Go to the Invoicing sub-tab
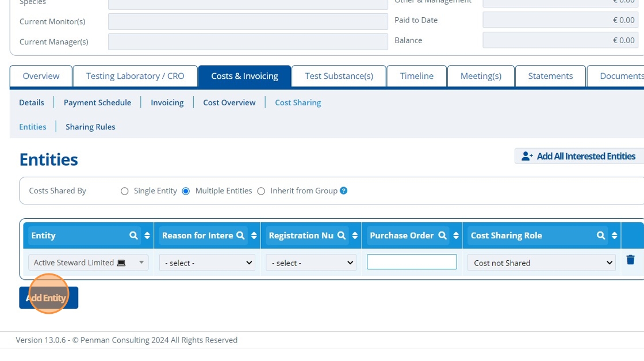644x361 pixels. click(167, 102)
